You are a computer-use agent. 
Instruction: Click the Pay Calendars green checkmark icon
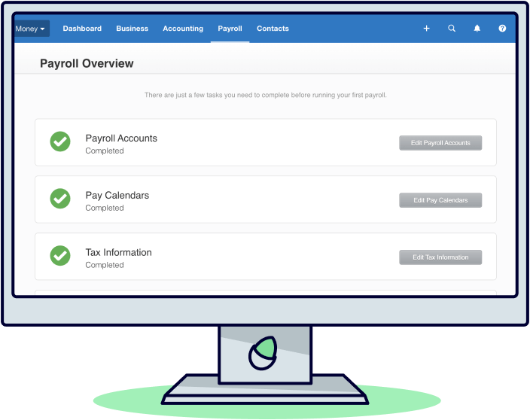click(x=60, y=199)
